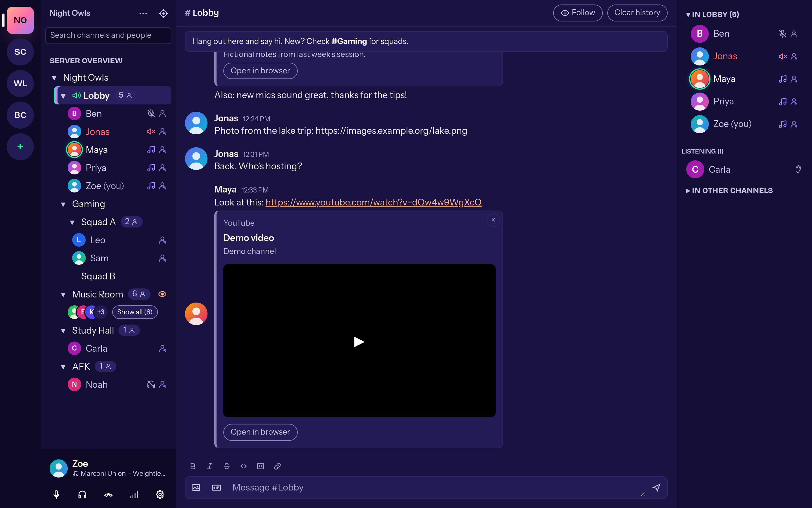View connection signal stats
The width and height of the screenshot is (812, 508).
pos(134,494)
